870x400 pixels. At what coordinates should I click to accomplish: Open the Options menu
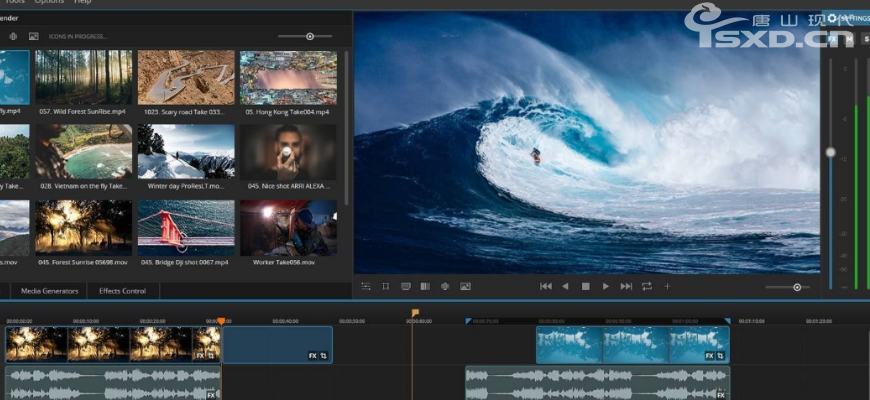coord(49,2)
